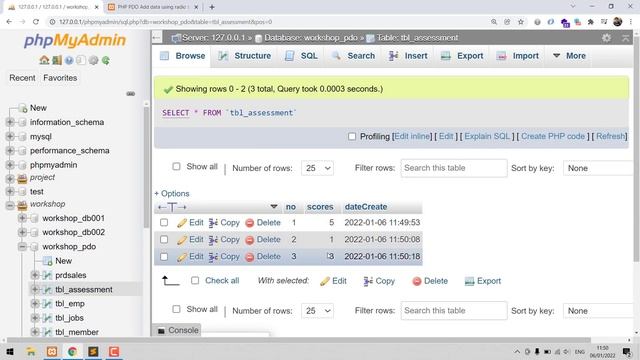Open Sublime Text from the taskbar
The height and width of the screenshot is (360, 640).
pyautogui.click(x=93, y=351)
